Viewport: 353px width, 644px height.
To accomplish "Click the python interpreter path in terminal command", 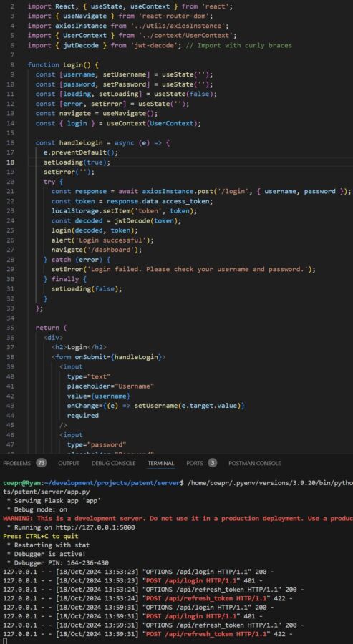I will (x=270, y=482).
